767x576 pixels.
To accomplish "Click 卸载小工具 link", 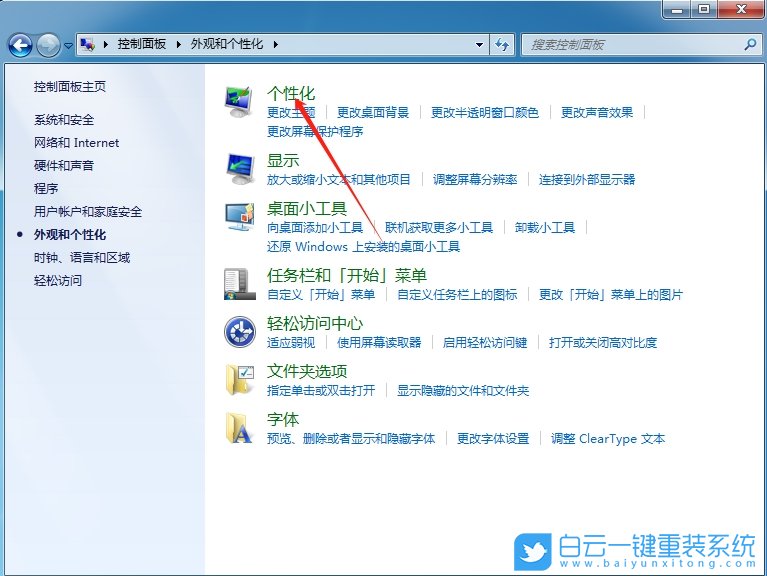I will click(x=545, y=228).
